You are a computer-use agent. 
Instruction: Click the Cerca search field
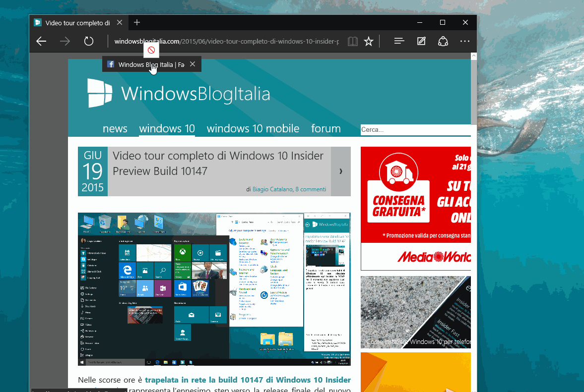tap(415, 130)
